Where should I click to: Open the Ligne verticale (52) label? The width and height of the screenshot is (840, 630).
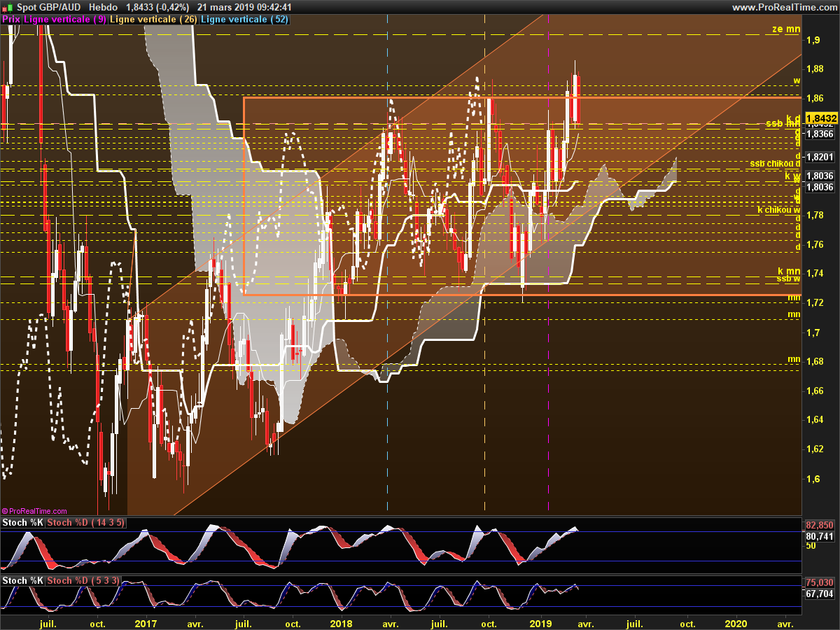tap(244, 20)
